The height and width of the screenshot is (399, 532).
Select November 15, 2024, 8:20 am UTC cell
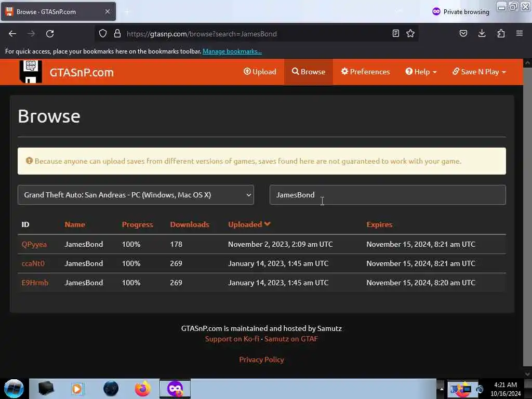coord(421,283)
